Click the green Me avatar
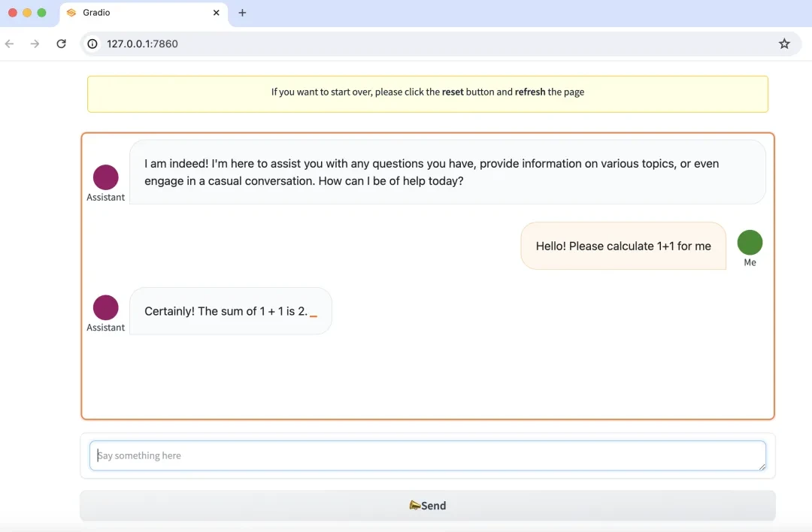 [x=750, y=243]
